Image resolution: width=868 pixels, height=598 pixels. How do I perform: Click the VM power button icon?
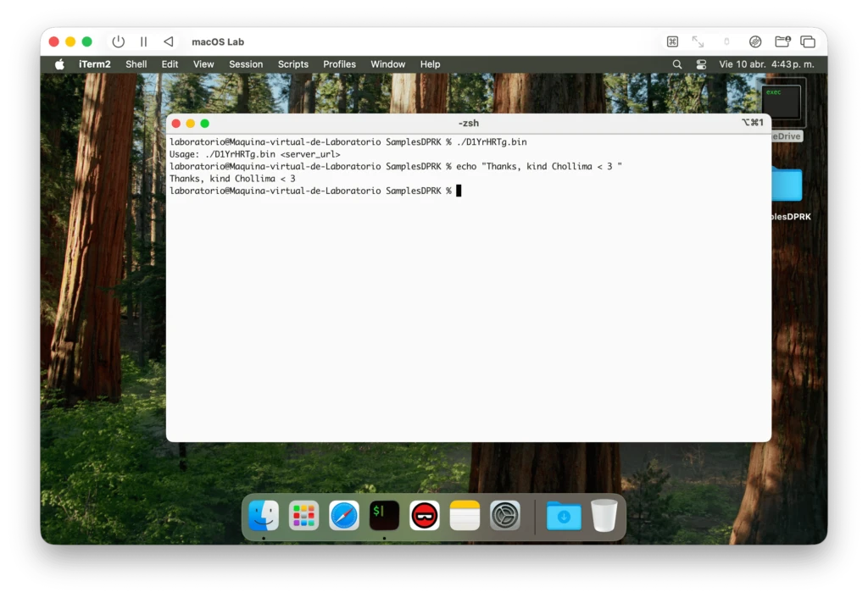118,42
